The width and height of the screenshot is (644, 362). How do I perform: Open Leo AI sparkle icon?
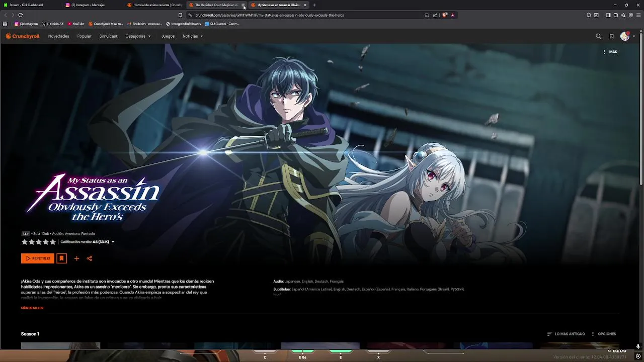click(x=623, y=15)
